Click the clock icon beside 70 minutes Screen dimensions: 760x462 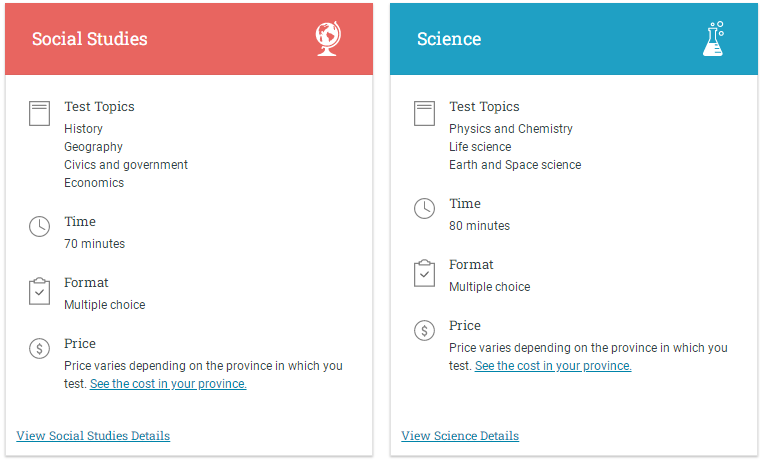pos(39,226)
